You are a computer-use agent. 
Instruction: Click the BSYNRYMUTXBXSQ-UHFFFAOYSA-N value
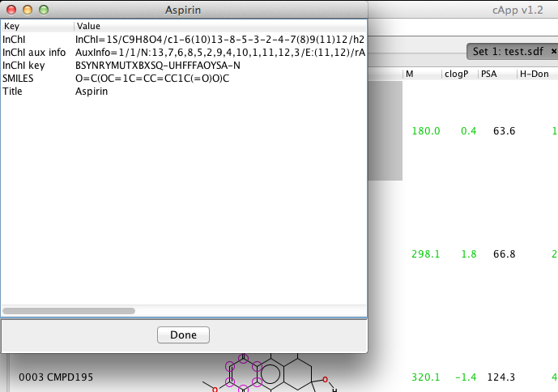[158, 66]
